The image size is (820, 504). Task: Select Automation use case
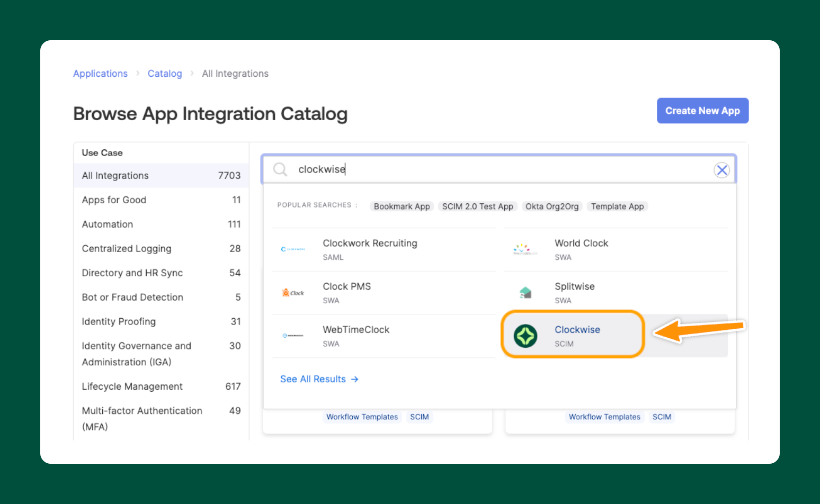[x=161, y=224]
